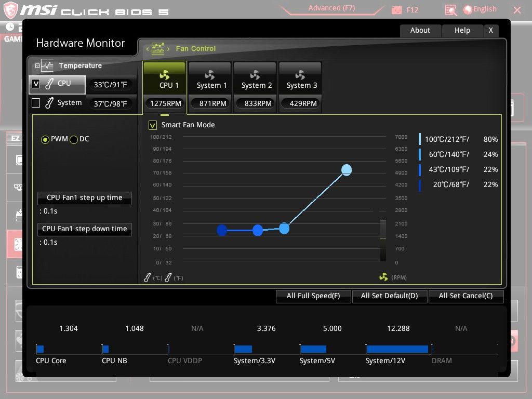The width and height of the screenshot is (532, 399).
Task: Click the Fan Control graph icon
Action: (158, 48)
